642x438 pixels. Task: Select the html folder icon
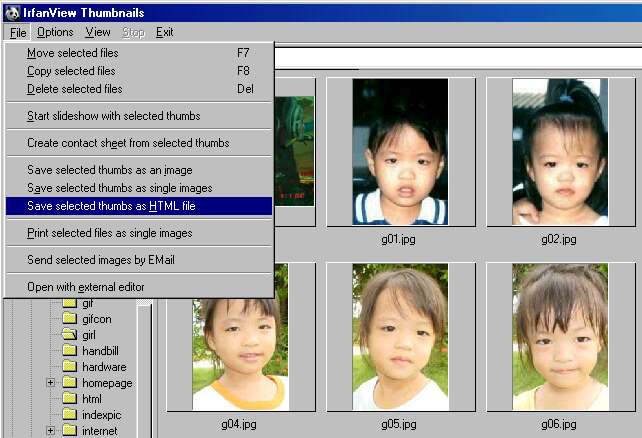point(69,399)
